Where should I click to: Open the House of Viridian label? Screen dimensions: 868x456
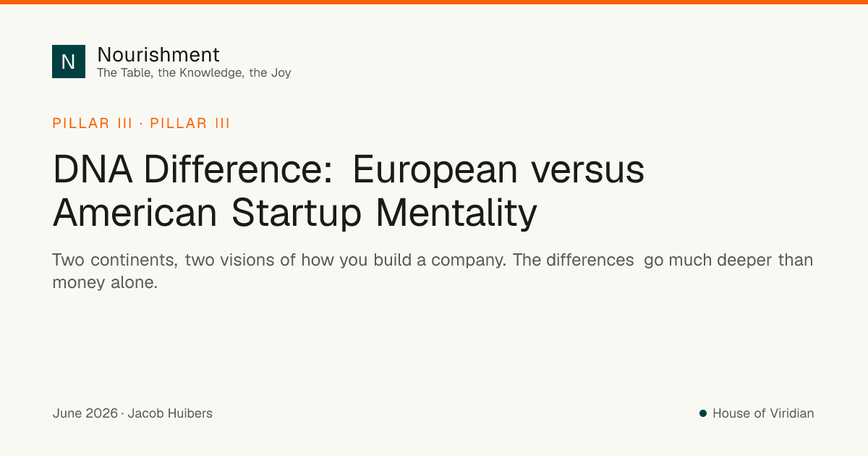763,414
